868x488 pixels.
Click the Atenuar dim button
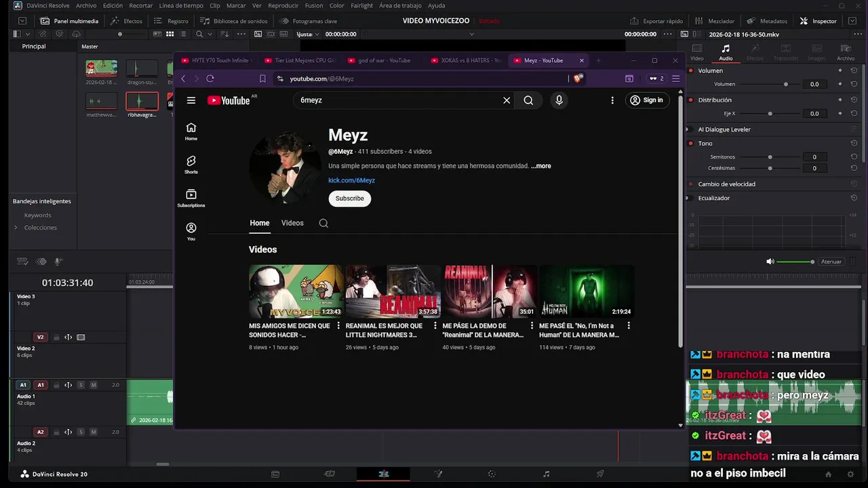tap(831, 262)
